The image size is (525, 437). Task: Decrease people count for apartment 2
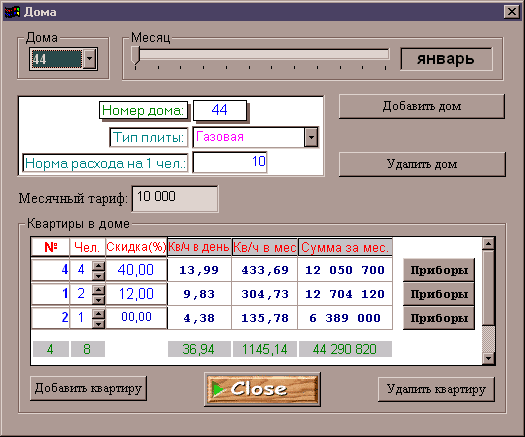(98, 324)
